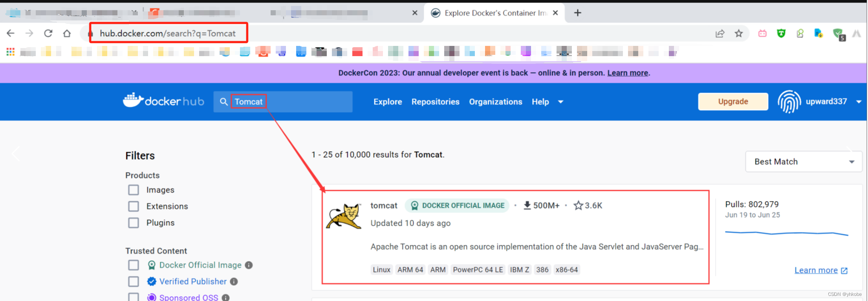This screenshot has height=301, width=868.
Task: Click the 500M+ downloads icon
Action: point(527,206)
